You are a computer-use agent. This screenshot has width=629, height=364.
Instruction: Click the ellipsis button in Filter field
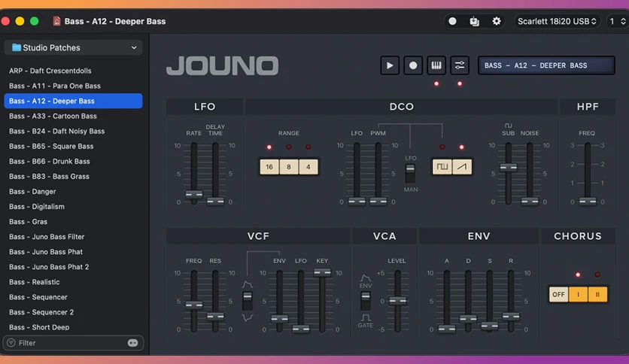click(132, 343)
